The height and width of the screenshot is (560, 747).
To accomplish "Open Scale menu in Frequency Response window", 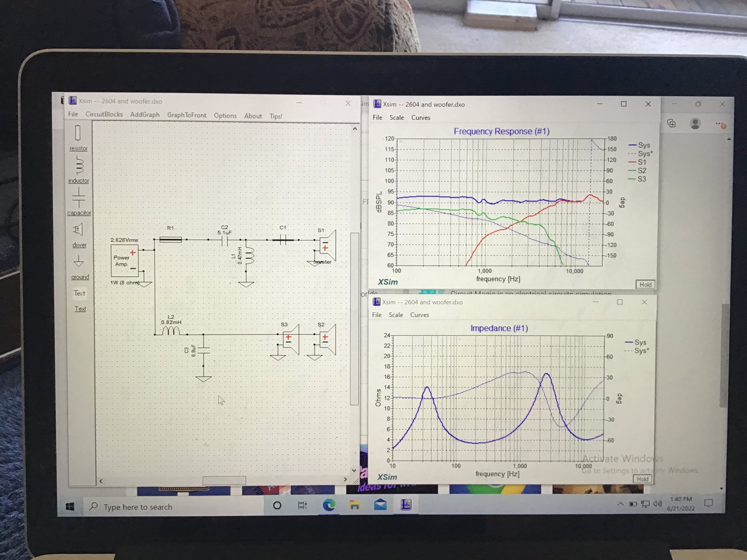I will click(396, 117).
